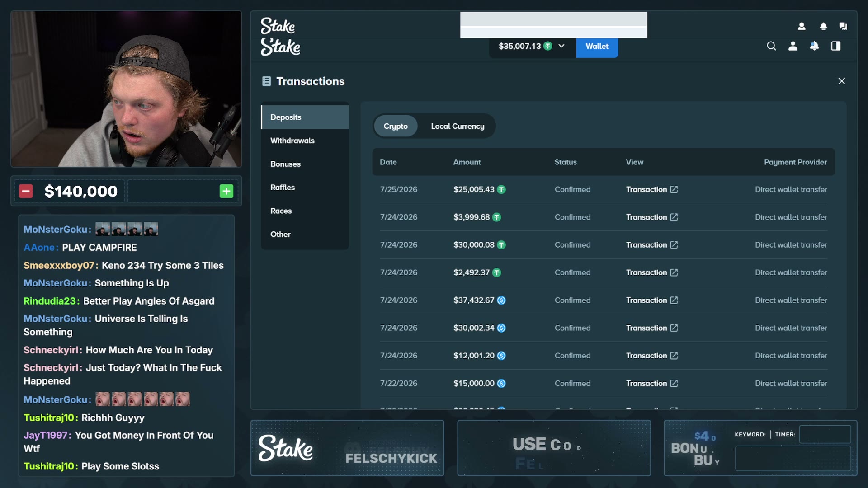Click the chat message 'Richhh Guyyy'
Screen dimensions: 868x488
pos(113,418)
